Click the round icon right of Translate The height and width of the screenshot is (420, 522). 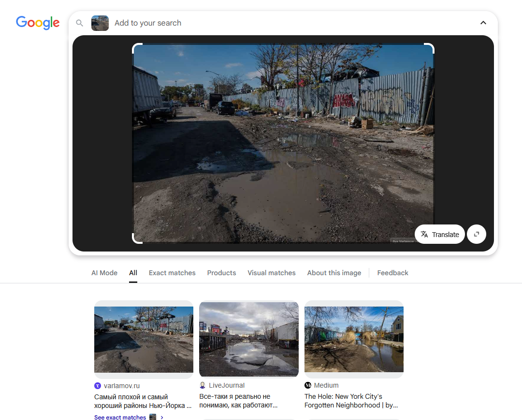[x=477, y=234]
